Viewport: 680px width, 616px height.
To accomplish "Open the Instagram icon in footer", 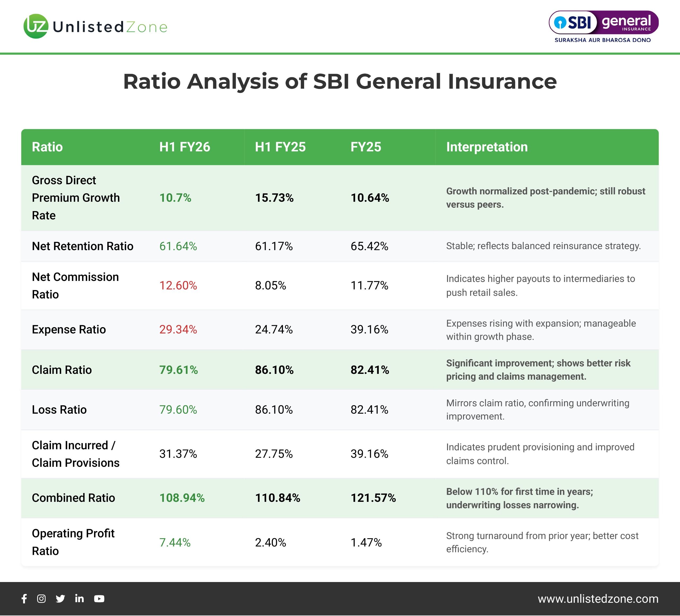I will (x=41, y=598).
